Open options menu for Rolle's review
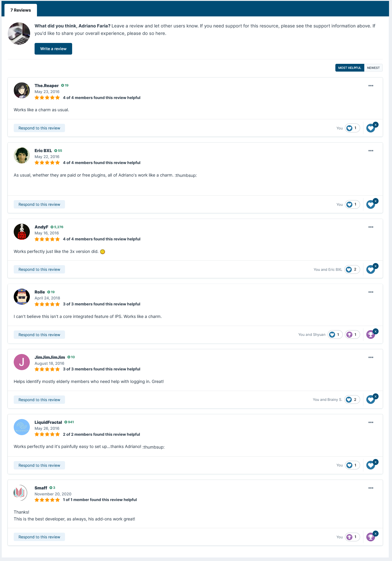The width and height of the screenshot is (392, 561). [371, 292]
